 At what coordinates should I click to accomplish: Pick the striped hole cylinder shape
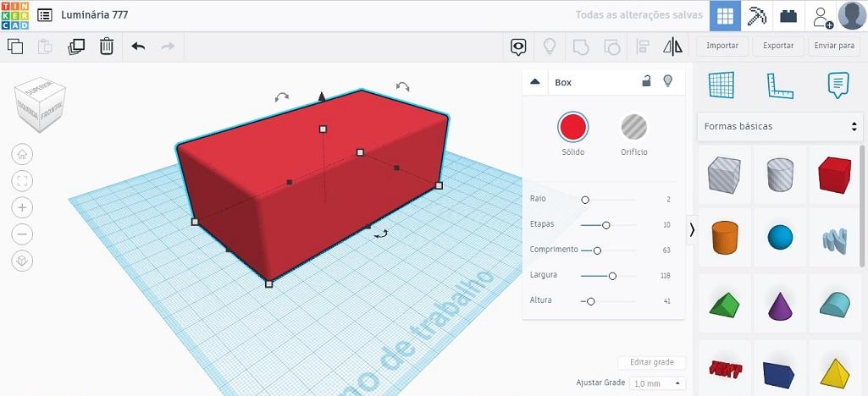click(780, 174)
